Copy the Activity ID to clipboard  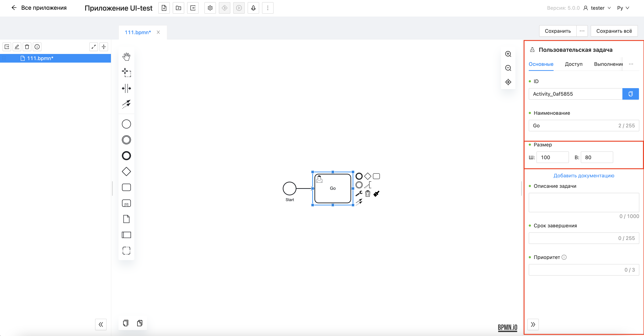630,94
